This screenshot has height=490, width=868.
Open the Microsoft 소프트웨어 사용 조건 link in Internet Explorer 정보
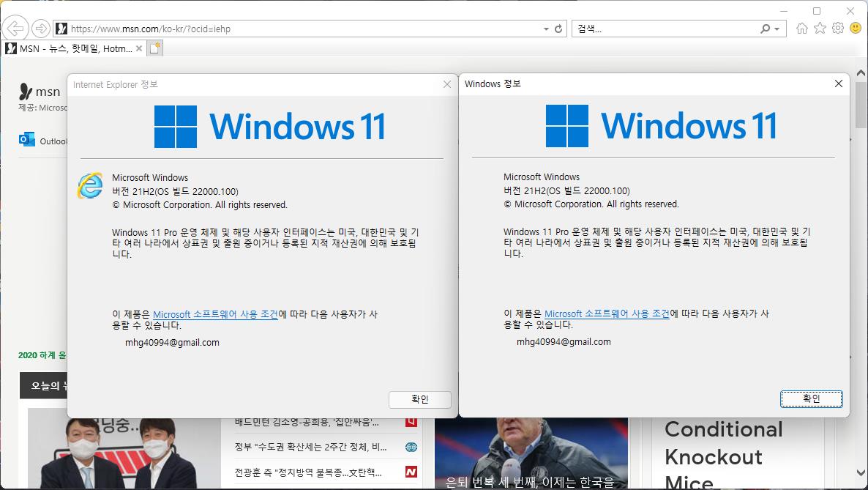(215, 314)
